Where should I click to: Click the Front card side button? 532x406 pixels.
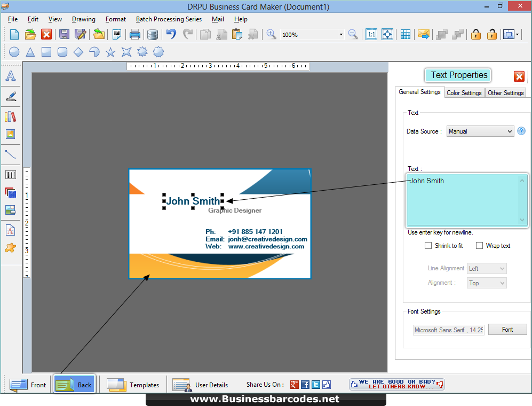coord(28,385)
